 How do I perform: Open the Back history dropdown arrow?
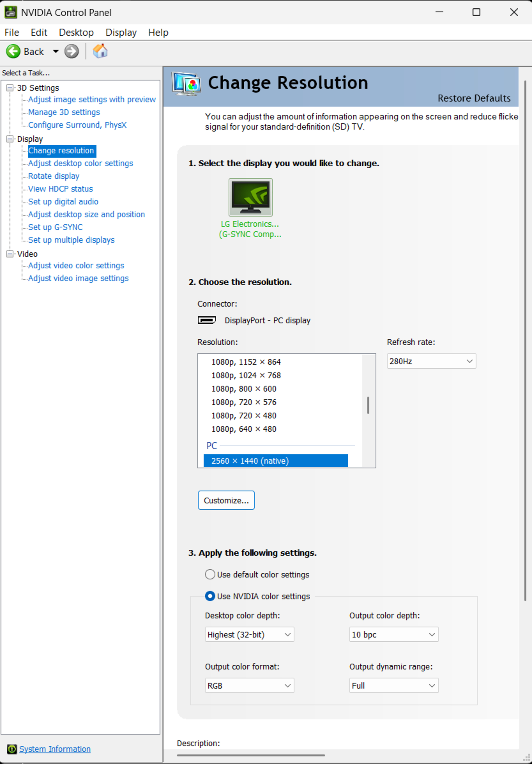pos(56,52)
